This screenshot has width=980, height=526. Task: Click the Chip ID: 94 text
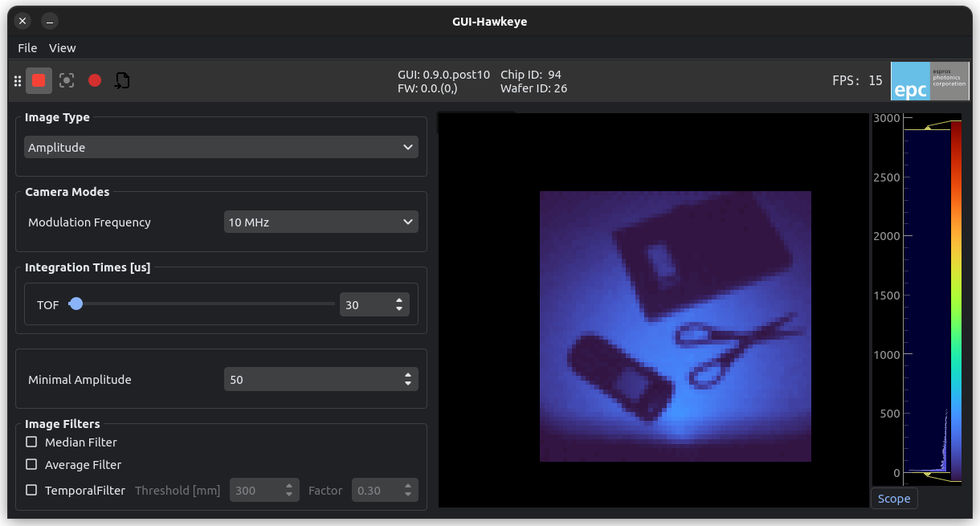531,74
